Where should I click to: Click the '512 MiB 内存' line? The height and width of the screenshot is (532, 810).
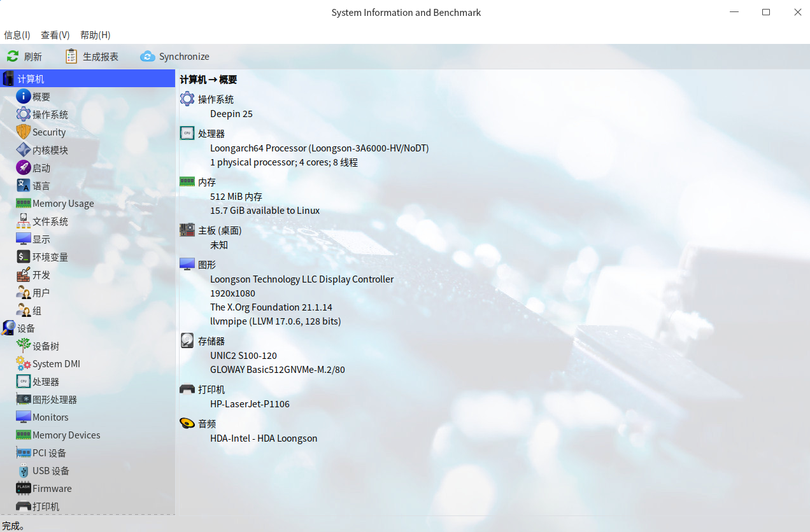pos(236,197)
